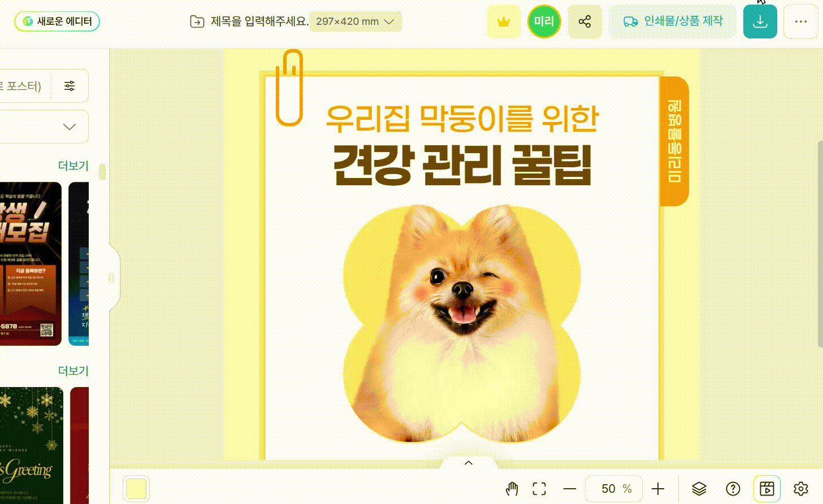Select the hand pan tool
The width and height of the screenshot is (823, 504).
click(x=512, y=489)
